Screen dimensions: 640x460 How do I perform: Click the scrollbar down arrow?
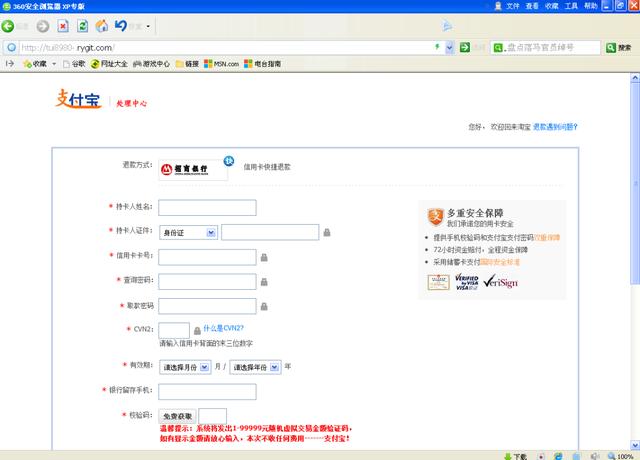(635, 445)
